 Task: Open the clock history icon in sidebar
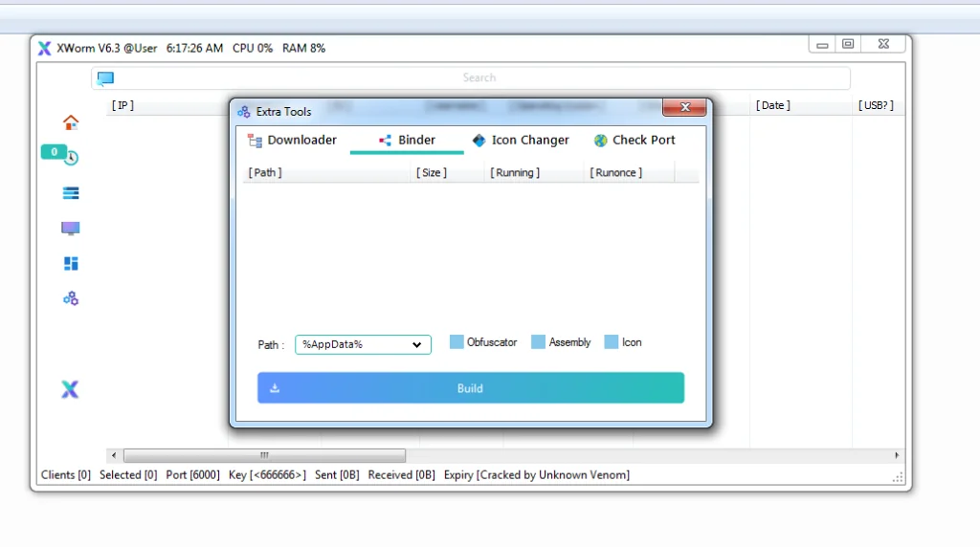[x=71, y=158]
